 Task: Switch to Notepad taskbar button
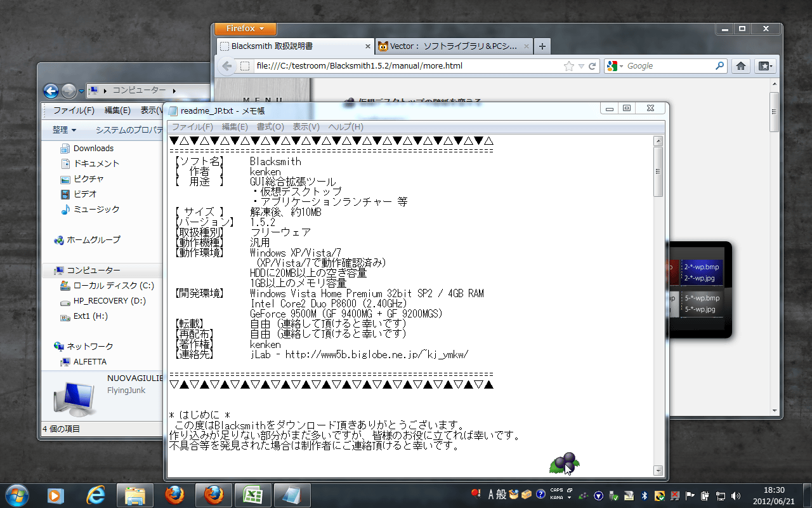(x=292, y=495)
